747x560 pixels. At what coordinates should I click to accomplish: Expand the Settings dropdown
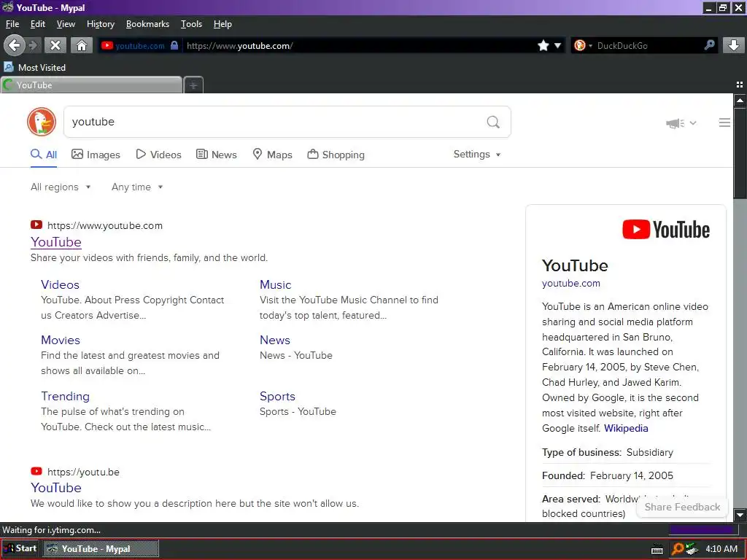[477, 155]
